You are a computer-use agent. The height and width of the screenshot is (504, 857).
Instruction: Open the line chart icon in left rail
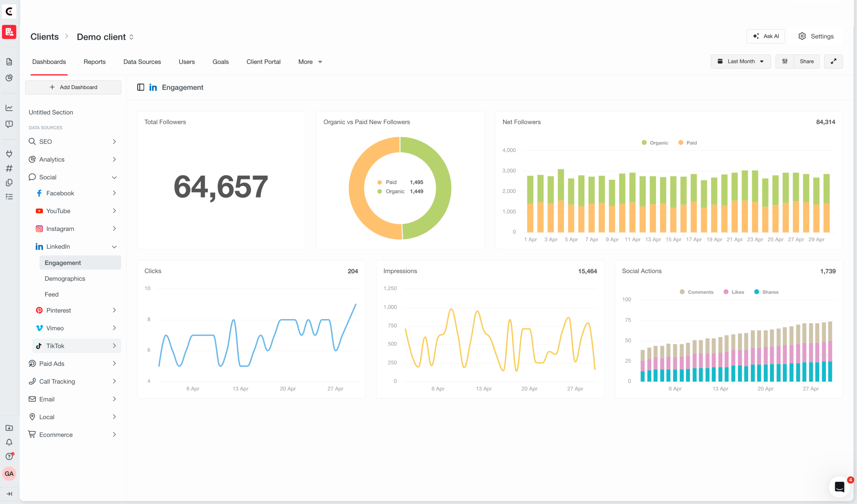coord(9,108)
